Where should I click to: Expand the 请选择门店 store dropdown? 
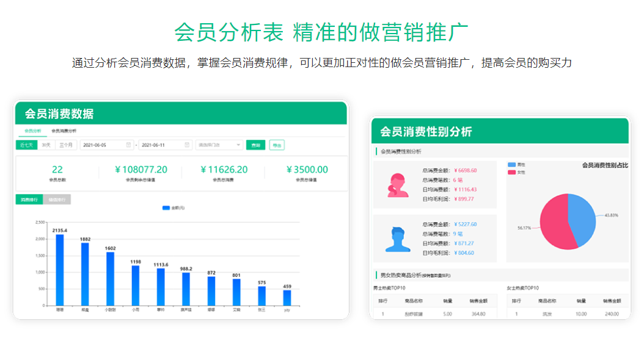pyautogui.click(x=219, y=145)
